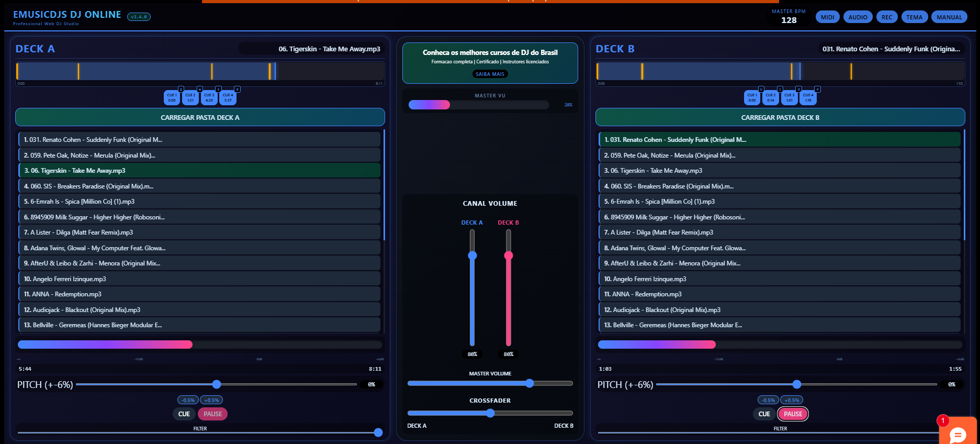
Task: Jump to Deck A Cue 3 at 4:20
Action: [x=209, y=98]
